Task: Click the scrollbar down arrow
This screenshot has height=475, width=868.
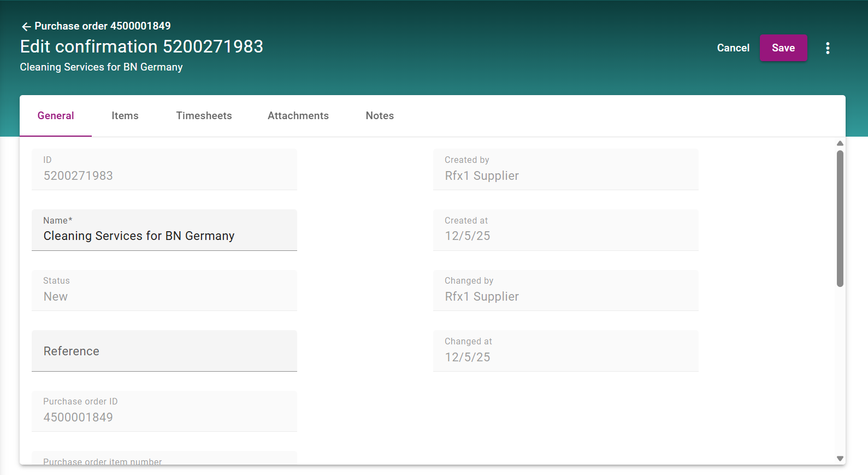Action: (x=840, y=459)
